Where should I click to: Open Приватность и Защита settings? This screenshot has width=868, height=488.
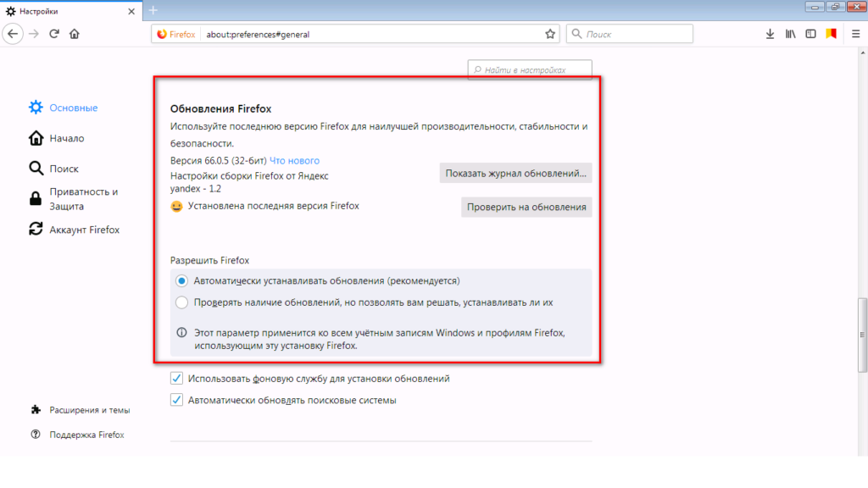click(x=74, y=198)
